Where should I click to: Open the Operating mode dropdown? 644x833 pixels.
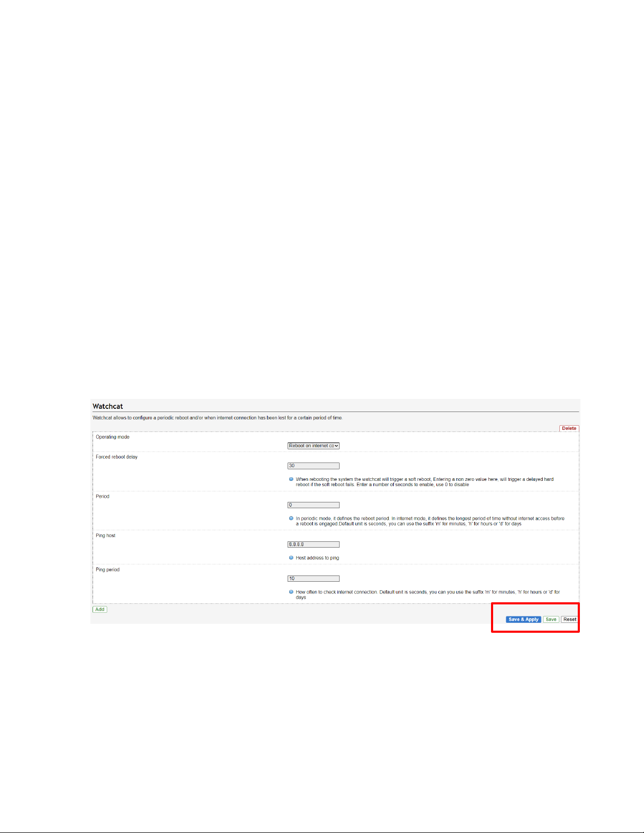(313, 446)
